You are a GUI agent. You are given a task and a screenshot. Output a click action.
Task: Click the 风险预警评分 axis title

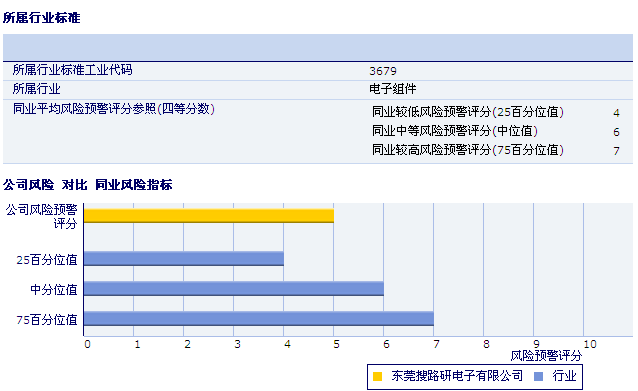click(546, 356)
